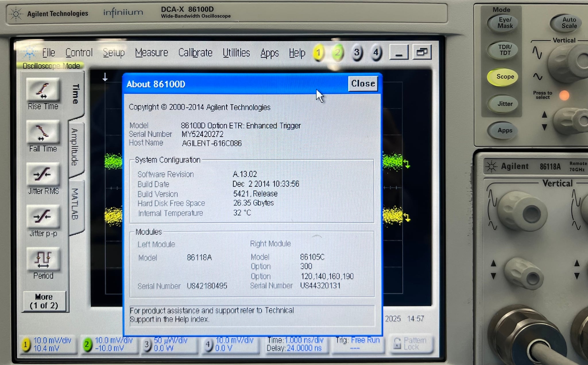Click the Technical Support help message

(x=212, y=315)
